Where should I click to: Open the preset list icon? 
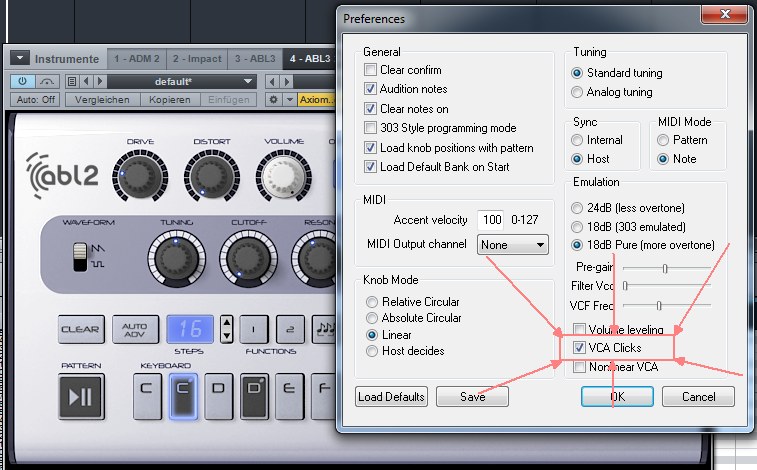72,81
